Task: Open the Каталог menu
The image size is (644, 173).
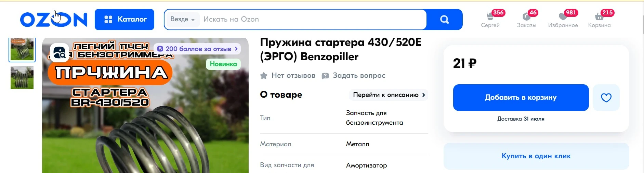Action: [124, 20]
